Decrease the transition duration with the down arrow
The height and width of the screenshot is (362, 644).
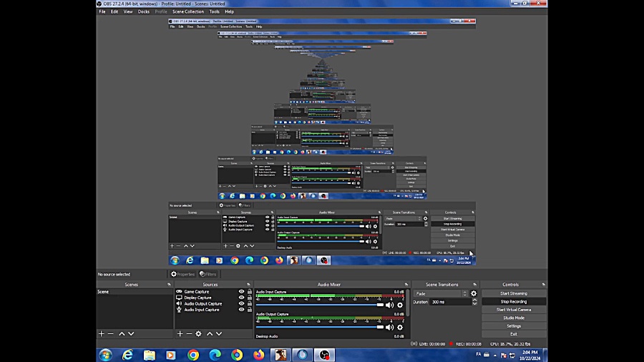click(x=474, y=304)
